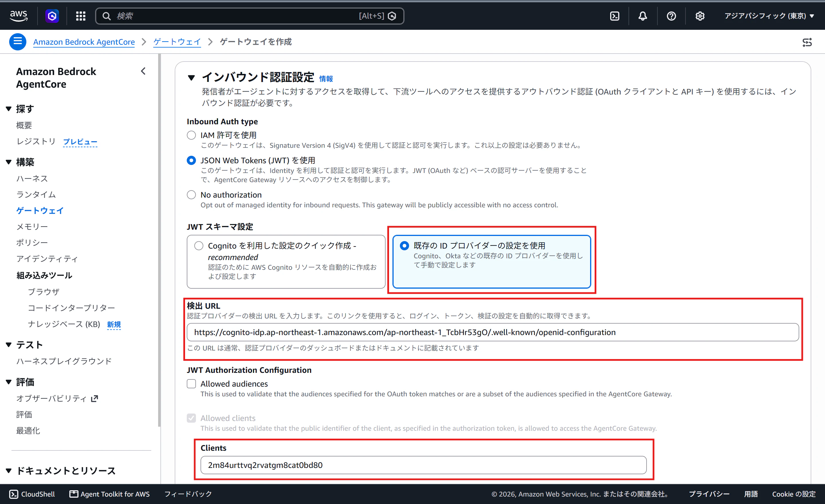Open the help question mark icon

tap(671, 16)
